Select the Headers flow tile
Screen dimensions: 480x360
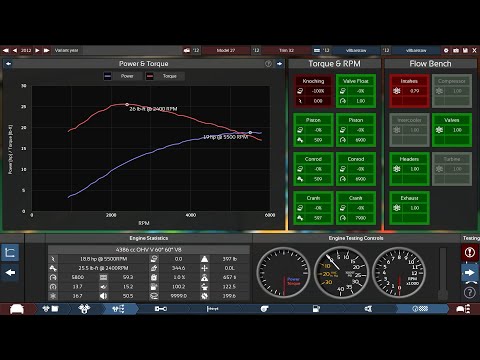[409, 169]
